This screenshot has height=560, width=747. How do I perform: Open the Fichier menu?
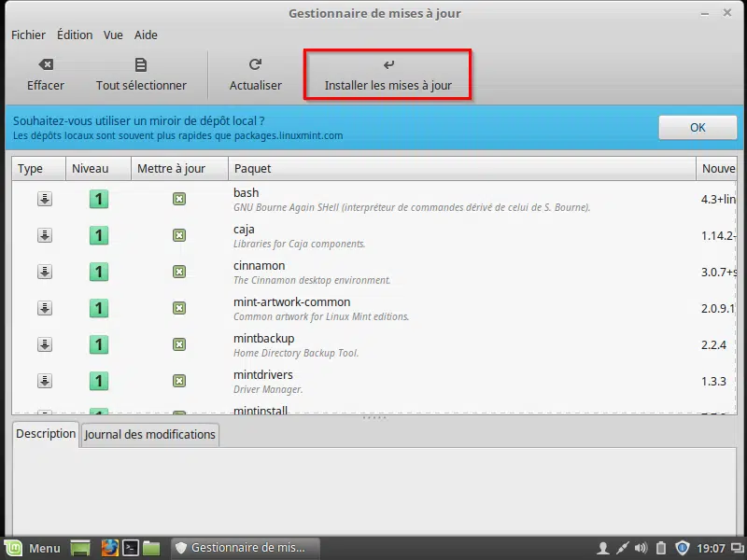pos(28,35)
